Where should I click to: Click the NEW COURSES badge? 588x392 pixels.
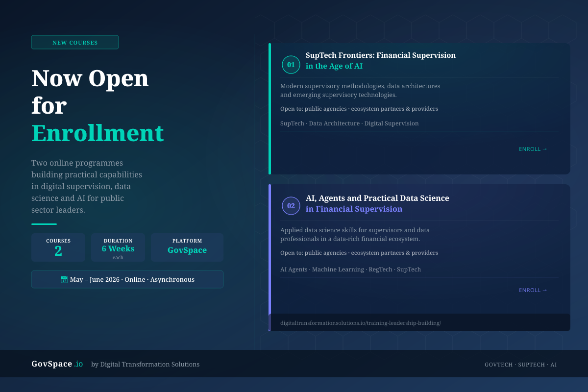(x=75, y=42)
